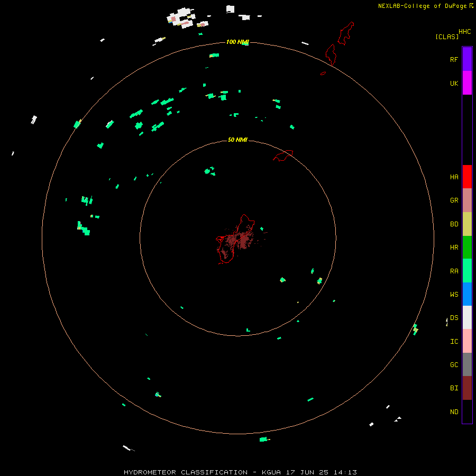Click the large white dry snow echo at the top
This screenshot has width=476, height=476.
[x=181, y=18]
